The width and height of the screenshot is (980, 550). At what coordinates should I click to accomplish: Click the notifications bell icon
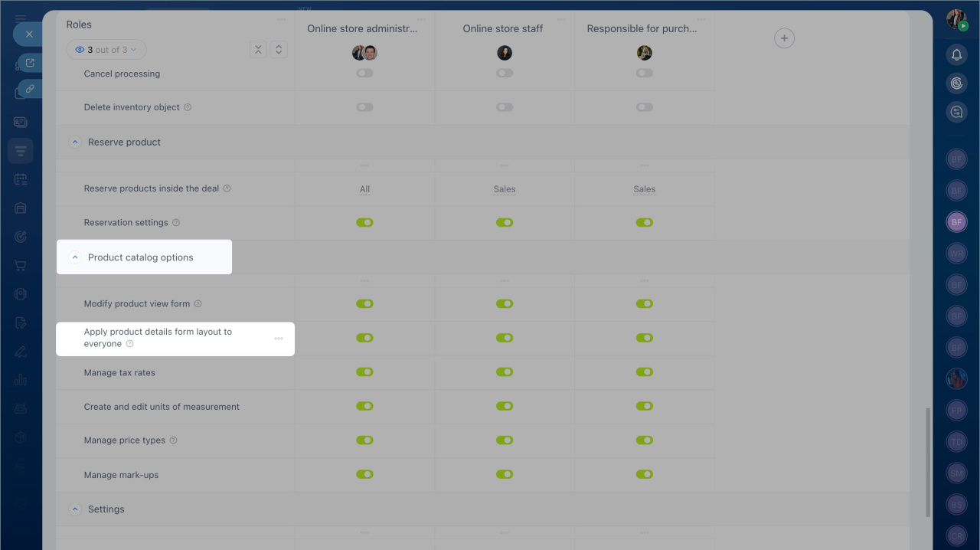click(956, 54)
